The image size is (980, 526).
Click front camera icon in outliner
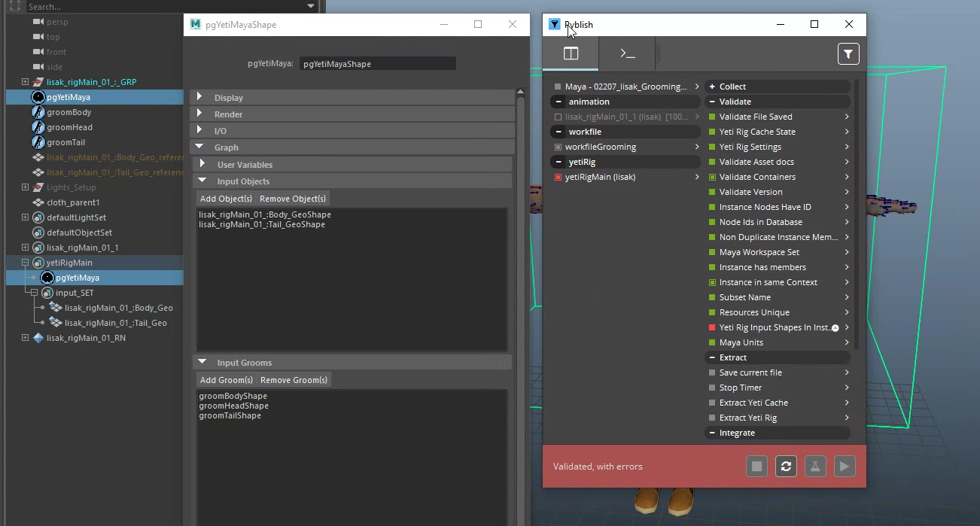click(x=38, y=52)
